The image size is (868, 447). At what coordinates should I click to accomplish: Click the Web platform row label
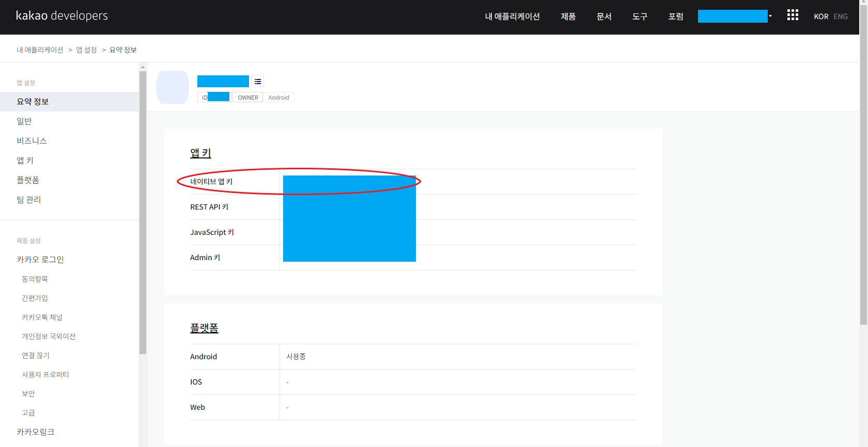(197, 407)
